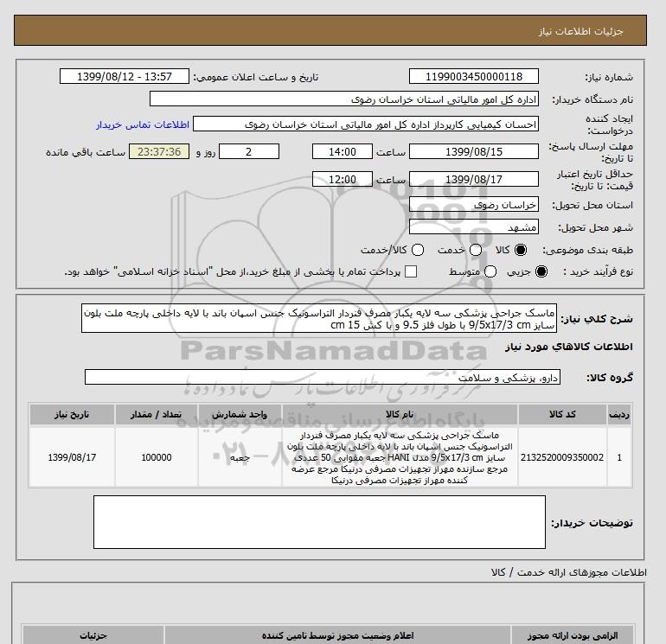
Task: Click the price validity date 1399/08/17
Action: pos(474,179)
